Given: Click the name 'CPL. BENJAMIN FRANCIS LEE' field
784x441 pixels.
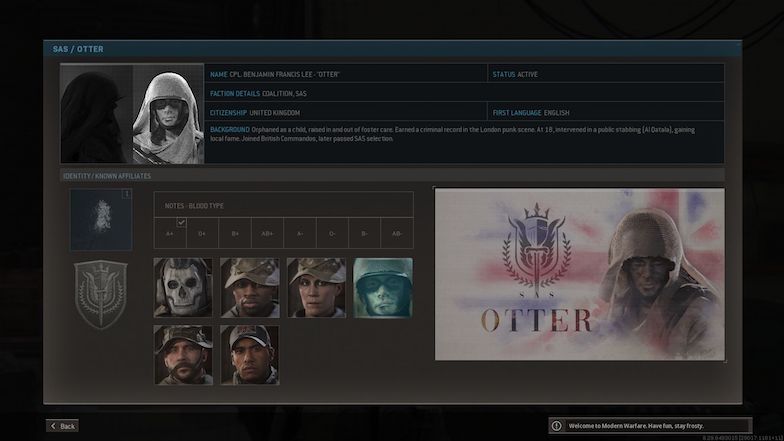Looking at the screenshot, I should click(346, 74).
